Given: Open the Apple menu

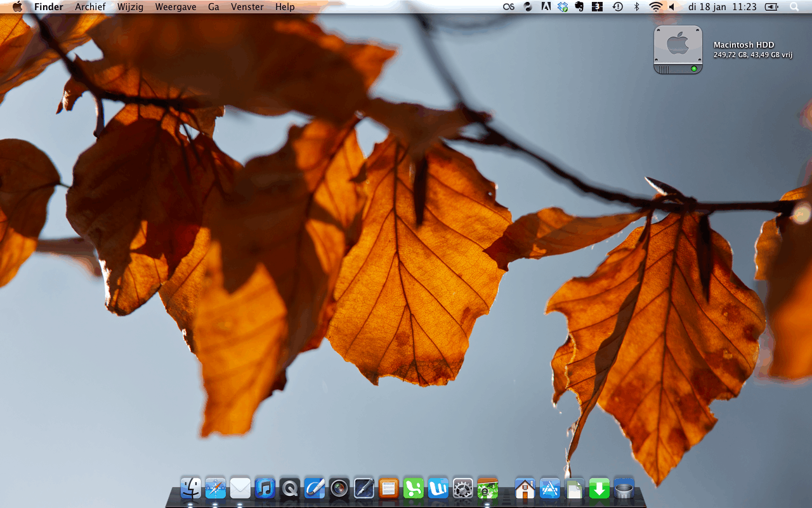Looking at the screenshot, I should [x=17, y=7].
